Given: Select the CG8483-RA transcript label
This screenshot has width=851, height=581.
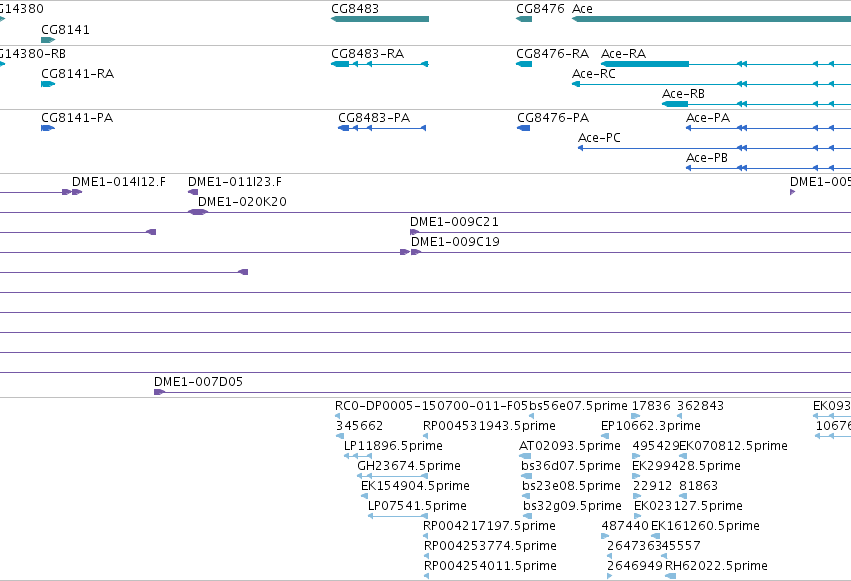Looking at the screenshot, I should click(x=367, y=54).
